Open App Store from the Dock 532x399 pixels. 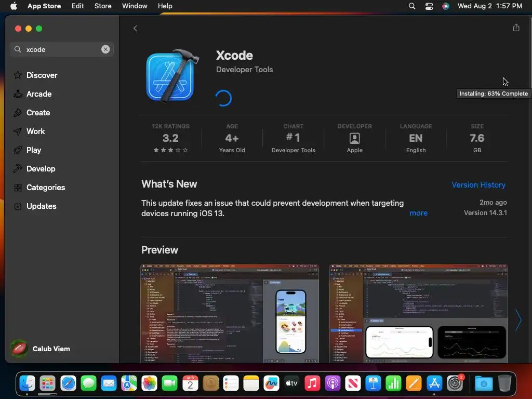click(434, 383)
